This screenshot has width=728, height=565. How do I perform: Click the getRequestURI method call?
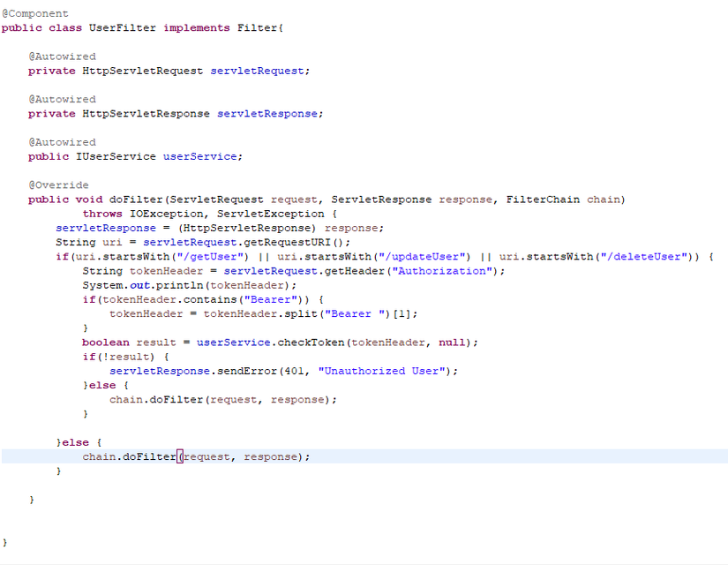[287, 243]
